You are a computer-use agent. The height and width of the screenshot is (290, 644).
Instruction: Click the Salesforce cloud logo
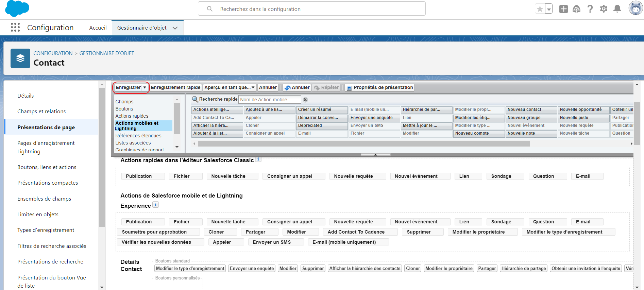[17, 8]
